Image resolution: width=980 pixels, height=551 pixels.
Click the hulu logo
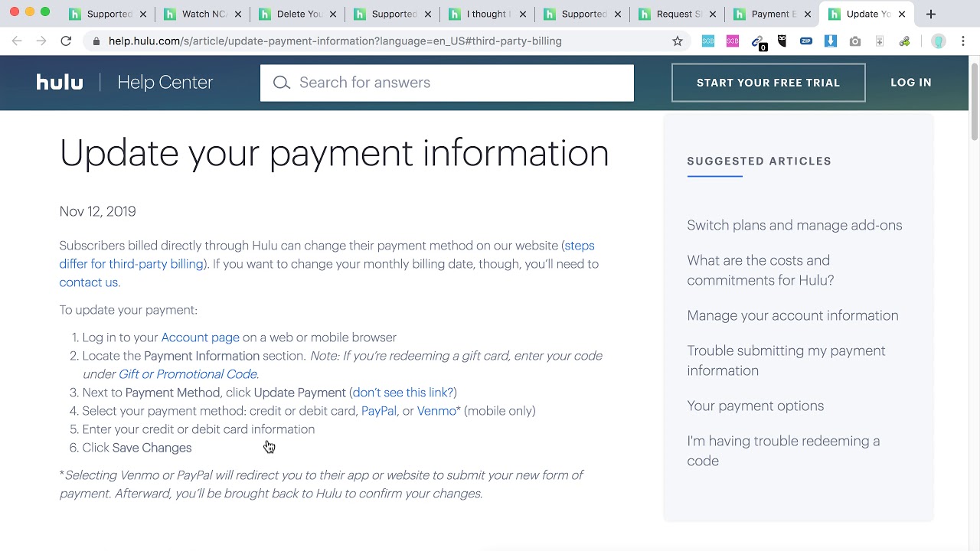pyautogui.click(x=60, y=82)
